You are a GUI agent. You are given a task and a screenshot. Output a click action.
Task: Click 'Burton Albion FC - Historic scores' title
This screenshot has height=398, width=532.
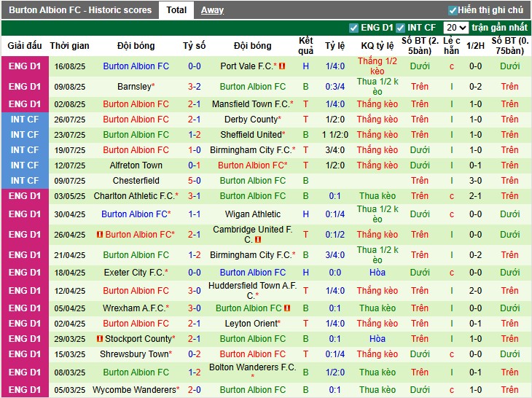click(80, 10)
